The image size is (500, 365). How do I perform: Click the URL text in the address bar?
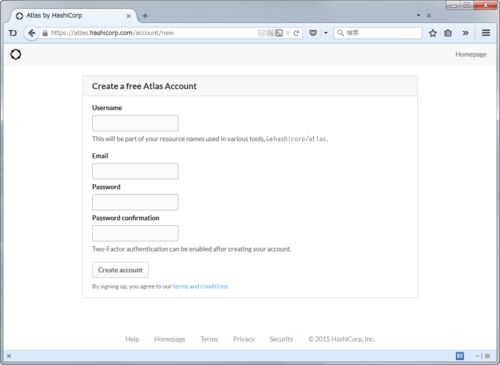(x=112, y=33)
